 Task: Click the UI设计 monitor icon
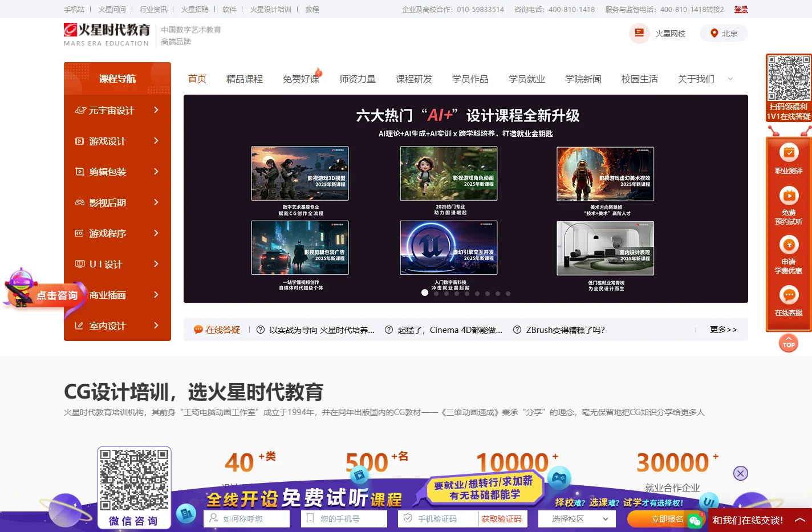[x=80, y=264]
